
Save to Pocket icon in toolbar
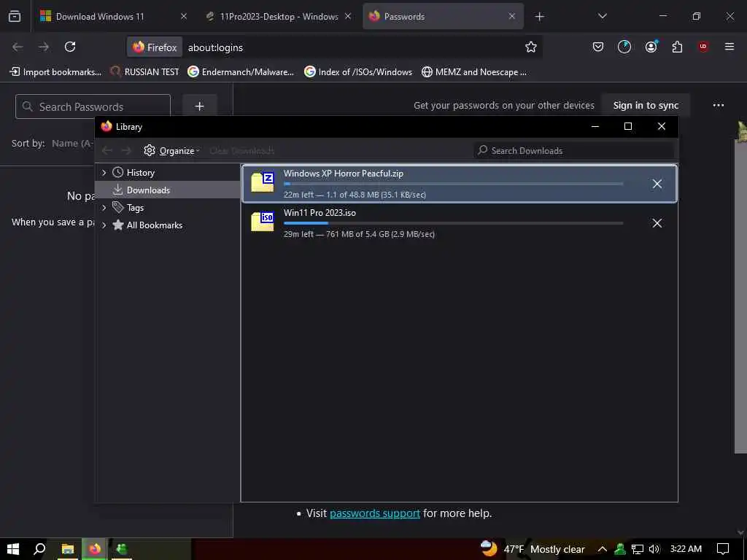tap(598, 47)
